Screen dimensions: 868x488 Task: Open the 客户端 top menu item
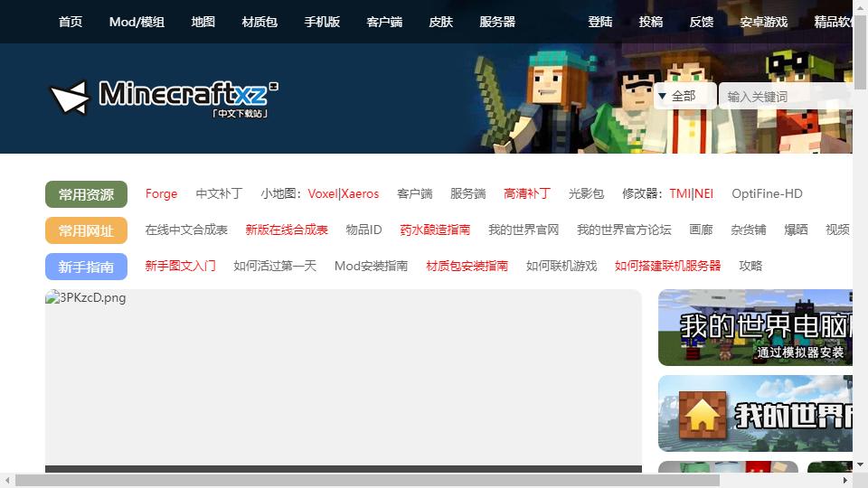384,22
